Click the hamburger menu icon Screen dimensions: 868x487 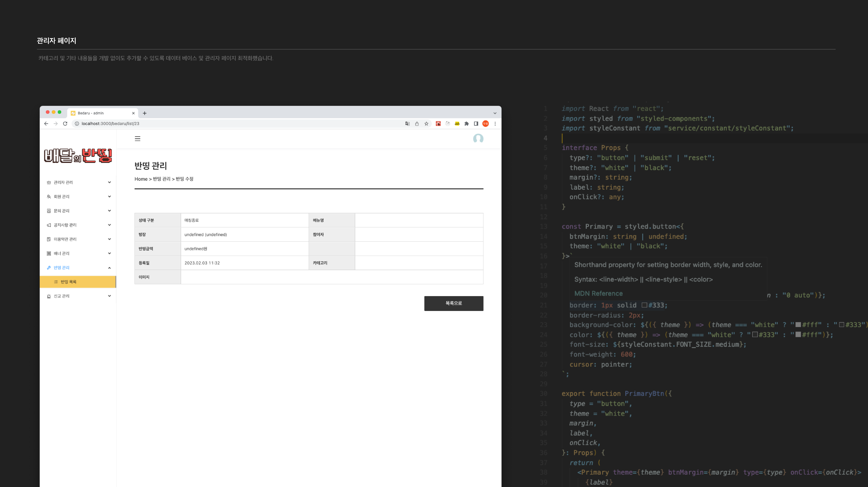pyautogui.click(x=138, y=139)
